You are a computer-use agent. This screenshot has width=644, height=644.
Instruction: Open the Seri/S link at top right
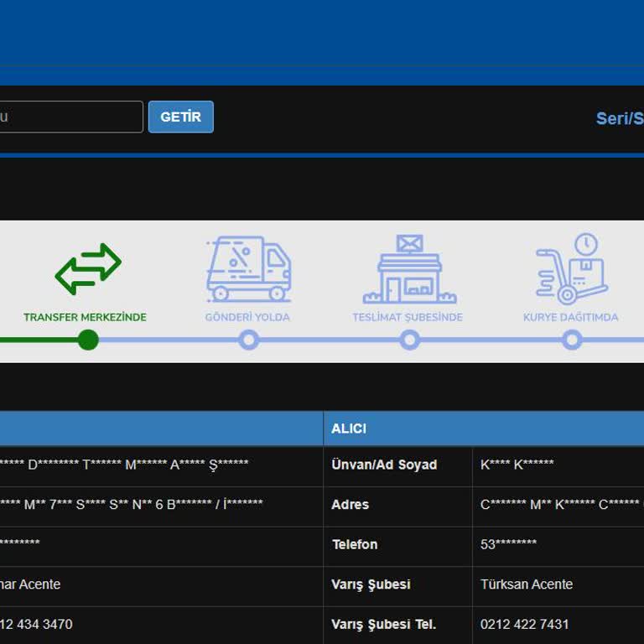(x=619, y=118)
